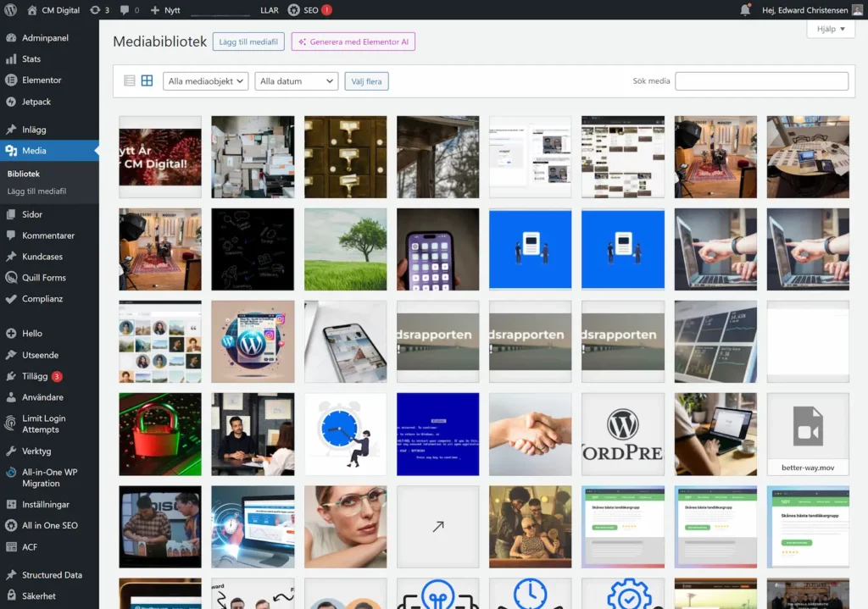Open the Inställningar menu item
This screenshot has height=609, width=868.
click(x=45, y=504)
